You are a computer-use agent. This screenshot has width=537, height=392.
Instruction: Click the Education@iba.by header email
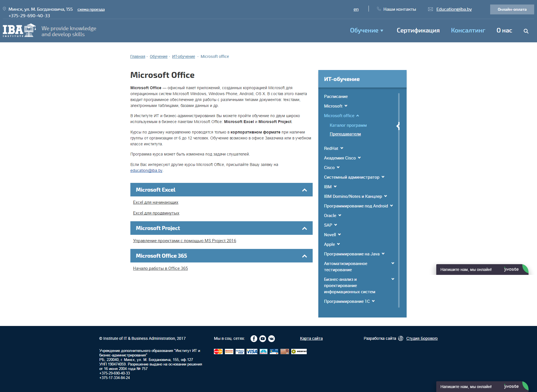pos(454,9)
